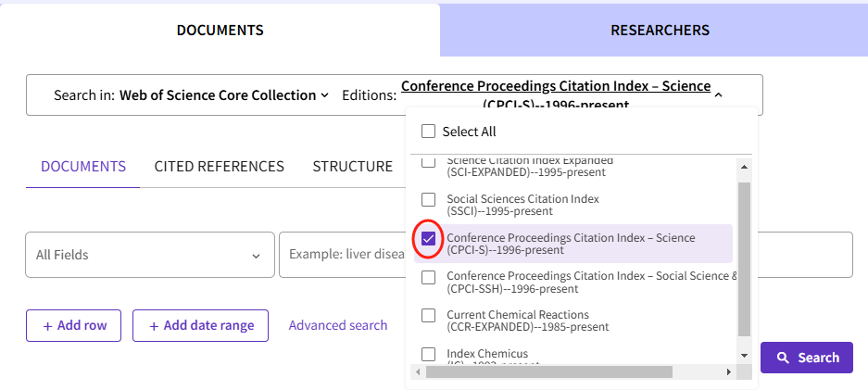
Task: Click the search query input field
Action: click(x=343, y=255)
